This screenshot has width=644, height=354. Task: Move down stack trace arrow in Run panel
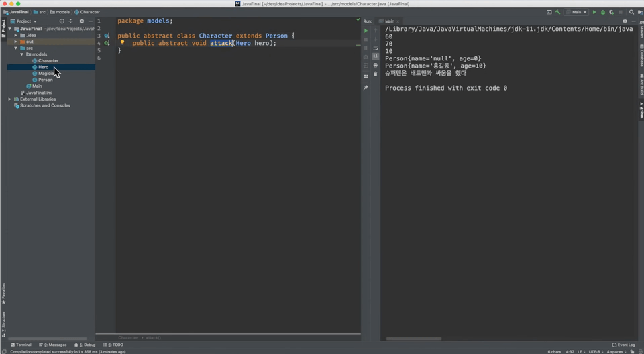point(376,40)
